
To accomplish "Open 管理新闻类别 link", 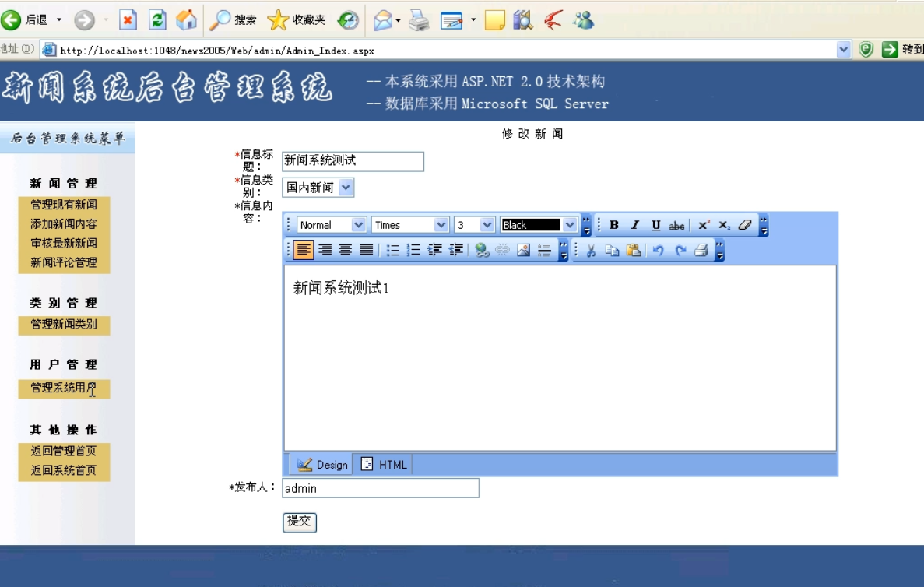I will pyautogui.click(x=64, y=324).
